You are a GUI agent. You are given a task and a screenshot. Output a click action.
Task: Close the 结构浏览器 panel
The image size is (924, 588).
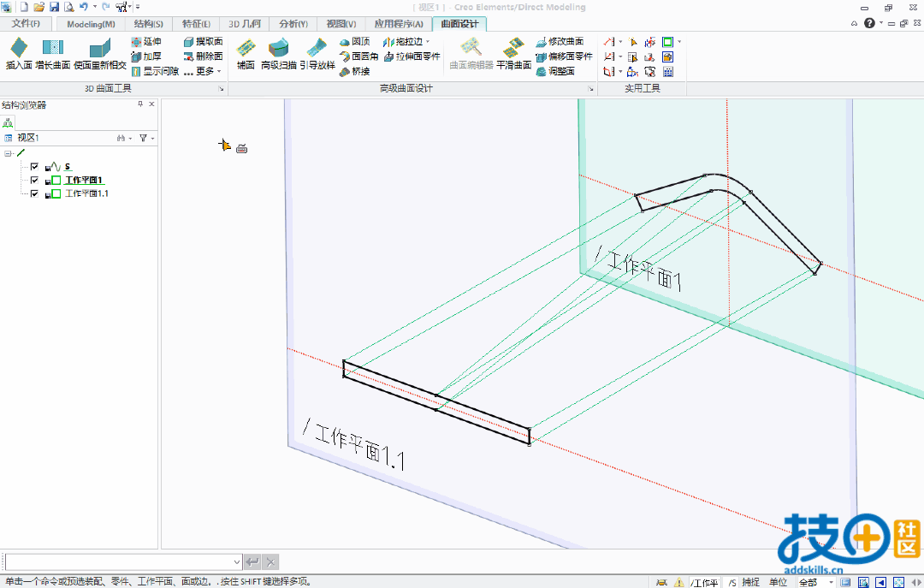152,104
